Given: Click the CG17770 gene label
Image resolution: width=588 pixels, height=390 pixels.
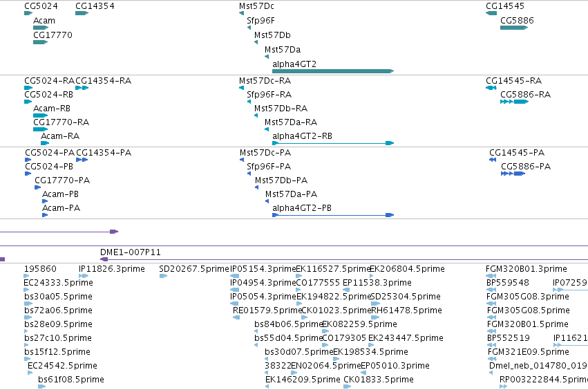Looking at the screenshot, I should pyautogui.click(x=53, y=35).
